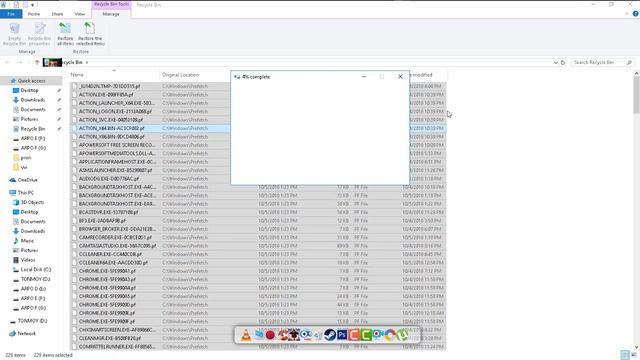Open Local Disk (C:) drive
The height and width of the screenshot is (360, 640).
(x=36, y=269)
